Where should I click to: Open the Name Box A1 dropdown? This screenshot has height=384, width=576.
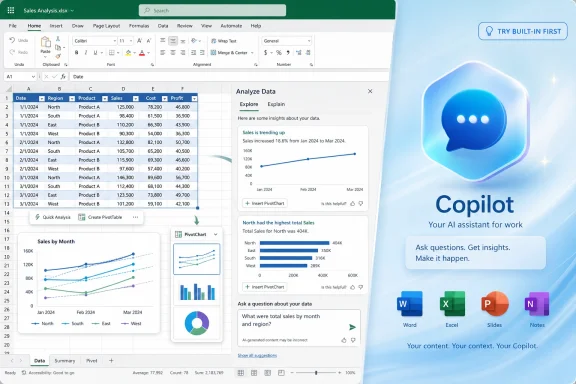tap(33, 76)
